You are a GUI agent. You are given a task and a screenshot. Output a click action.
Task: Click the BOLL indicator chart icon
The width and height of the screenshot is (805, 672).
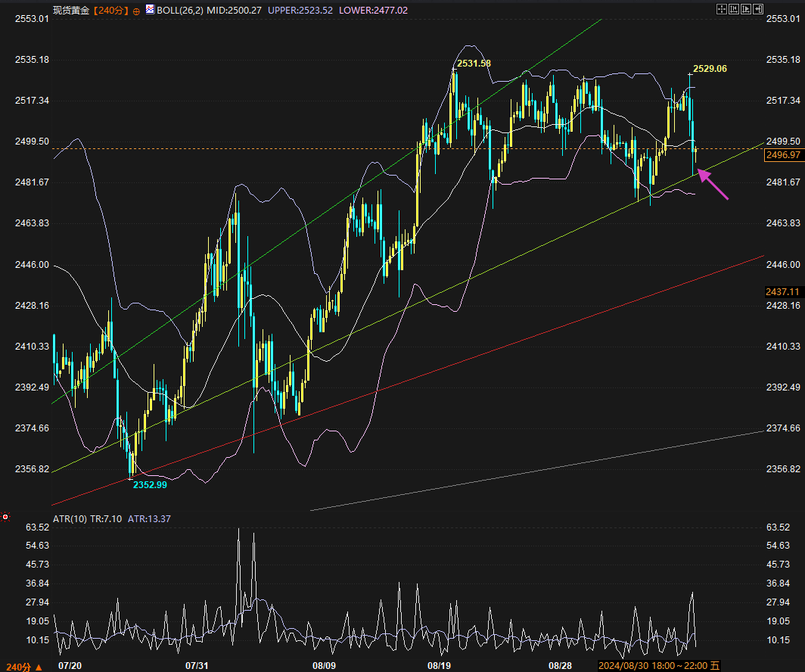(x=150, y=11)
